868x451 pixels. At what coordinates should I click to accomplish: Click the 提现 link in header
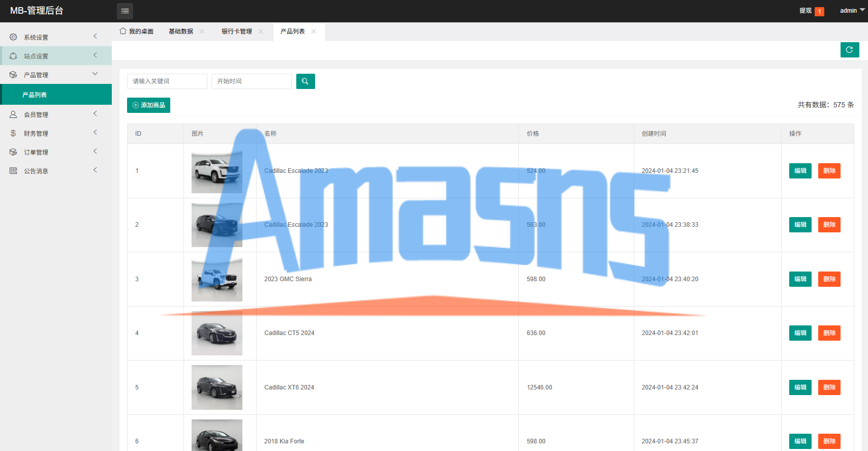click(x=805, y=11)
